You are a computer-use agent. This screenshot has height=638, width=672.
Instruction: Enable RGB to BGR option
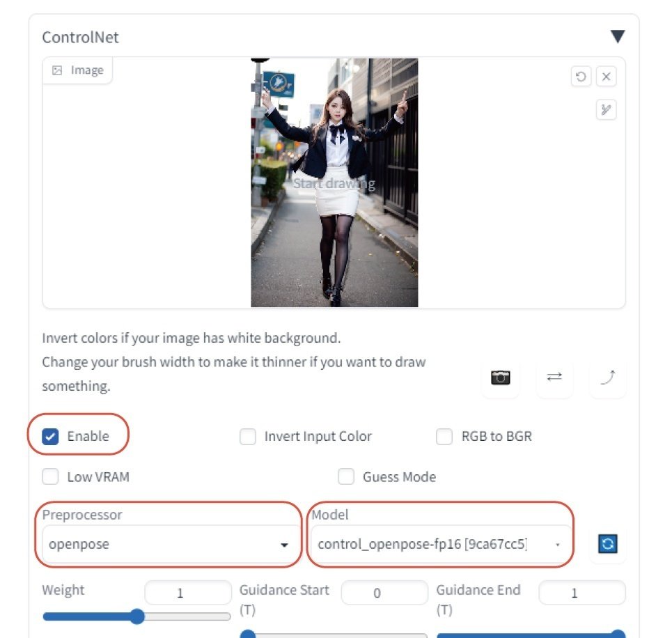444,437
